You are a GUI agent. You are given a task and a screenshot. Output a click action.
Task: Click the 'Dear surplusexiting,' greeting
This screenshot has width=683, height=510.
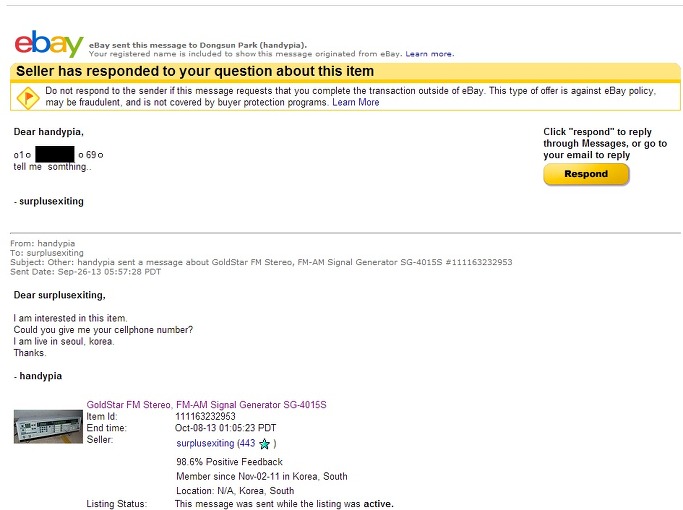click(60, 295)
